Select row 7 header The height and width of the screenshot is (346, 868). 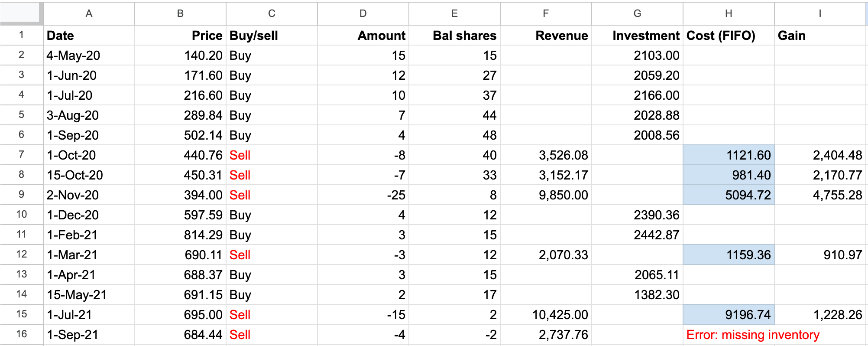pyautogui.click(x=21, y=155)
